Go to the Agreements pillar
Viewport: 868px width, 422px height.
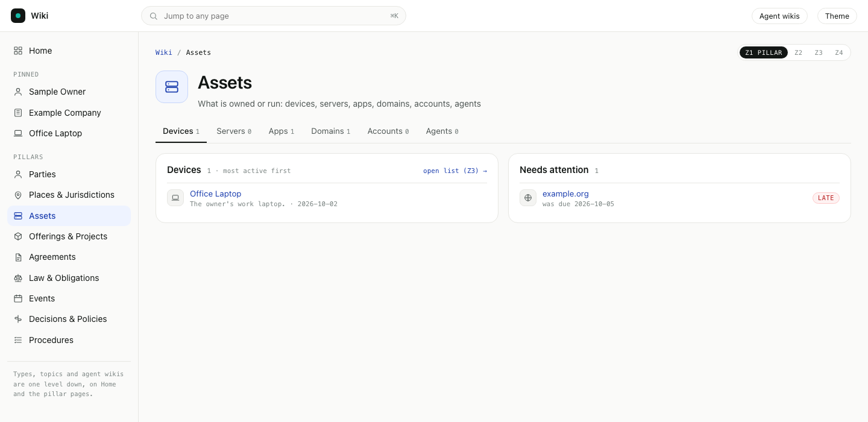tap(69, 257)
